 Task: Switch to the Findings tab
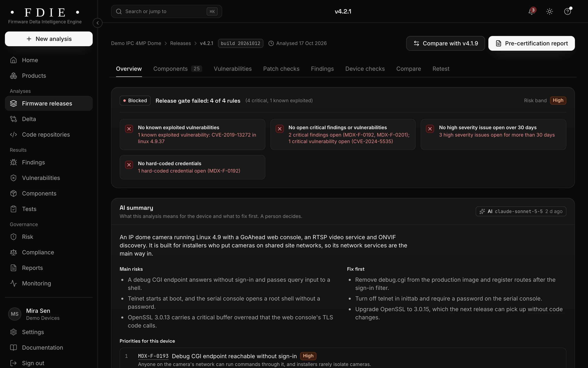pos(322,69)
